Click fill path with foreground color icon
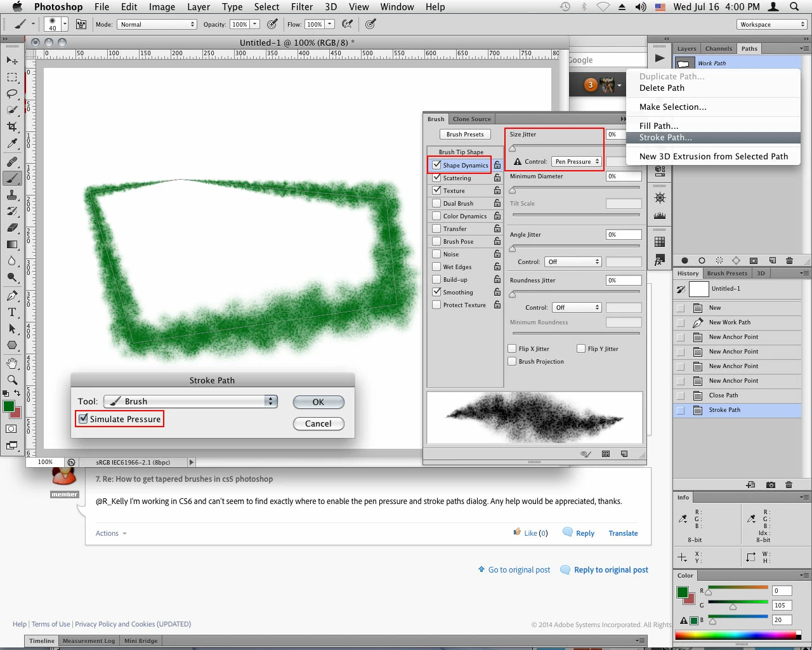This screenshot has width=812, height=650. tap(684, 261)
